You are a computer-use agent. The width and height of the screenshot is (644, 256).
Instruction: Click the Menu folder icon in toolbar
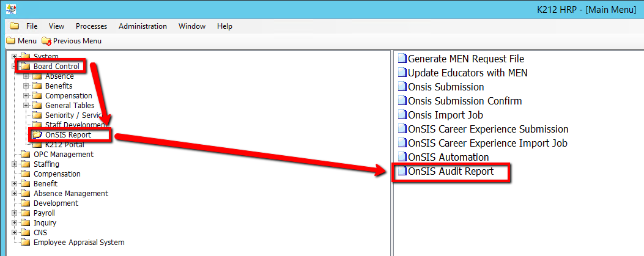10,41
